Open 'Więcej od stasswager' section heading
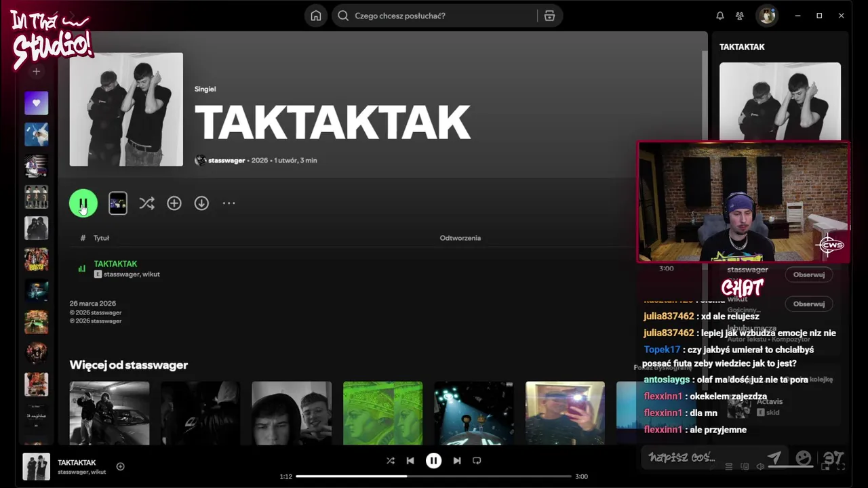This screenshot has width=868, height=488. [x=129, y=365]
